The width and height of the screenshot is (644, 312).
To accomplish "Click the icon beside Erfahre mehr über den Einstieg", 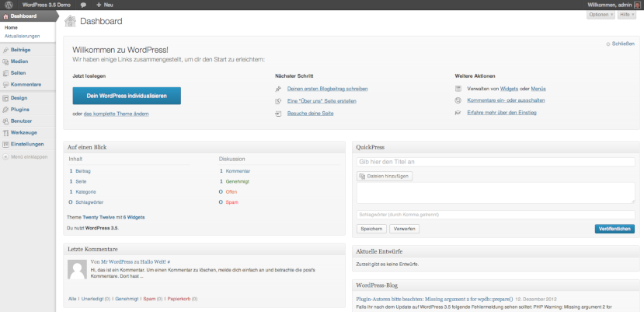I will (458, 112).
